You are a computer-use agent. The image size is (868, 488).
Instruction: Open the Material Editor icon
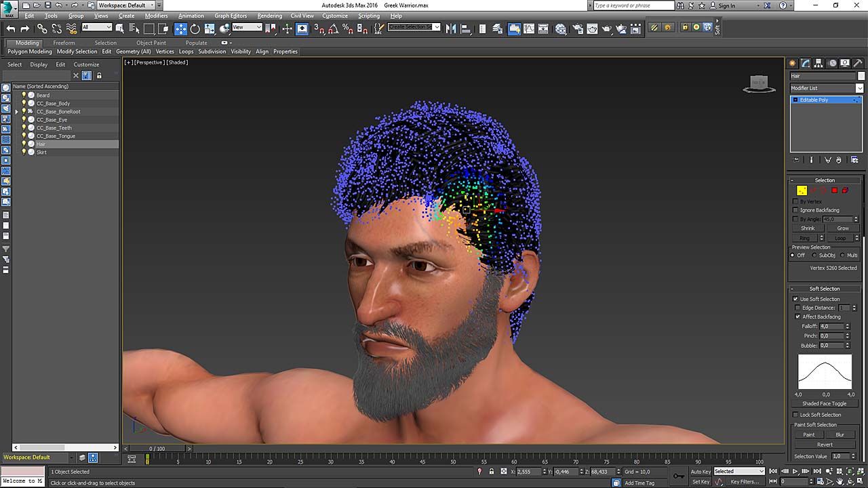tap(561, 28)
